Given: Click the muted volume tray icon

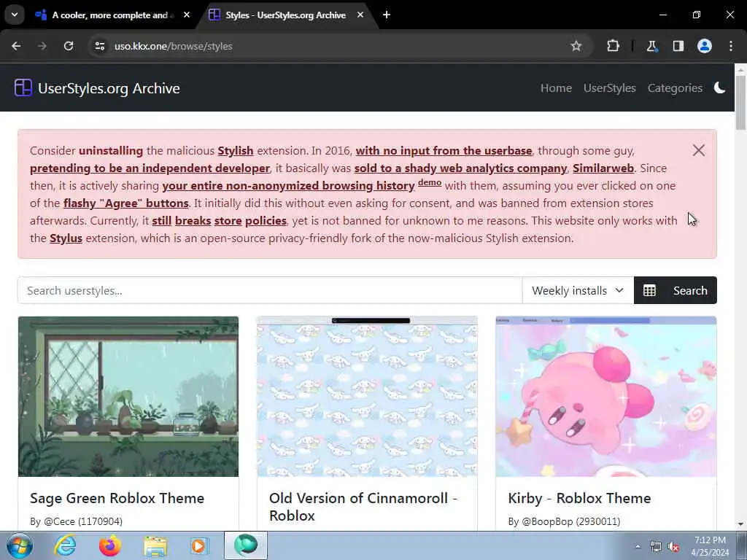Looking at the screenshot, I should (x=673, y=546).
